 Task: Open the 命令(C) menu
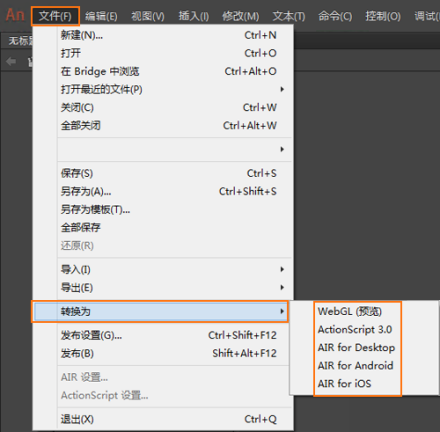[335, 16]
